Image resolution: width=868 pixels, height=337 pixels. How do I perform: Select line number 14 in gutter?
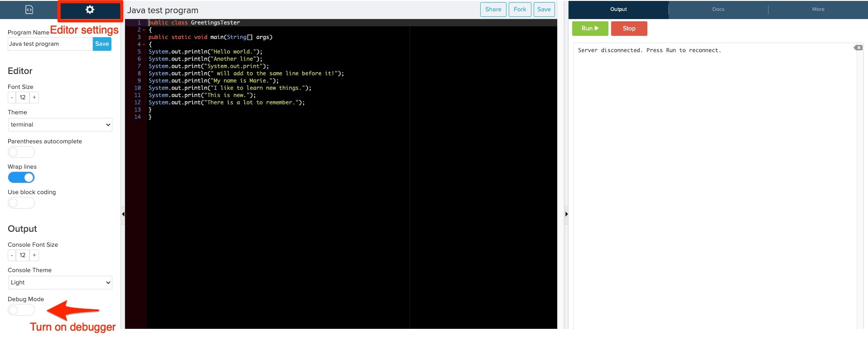pyautogui.click(x=138, y=117)
